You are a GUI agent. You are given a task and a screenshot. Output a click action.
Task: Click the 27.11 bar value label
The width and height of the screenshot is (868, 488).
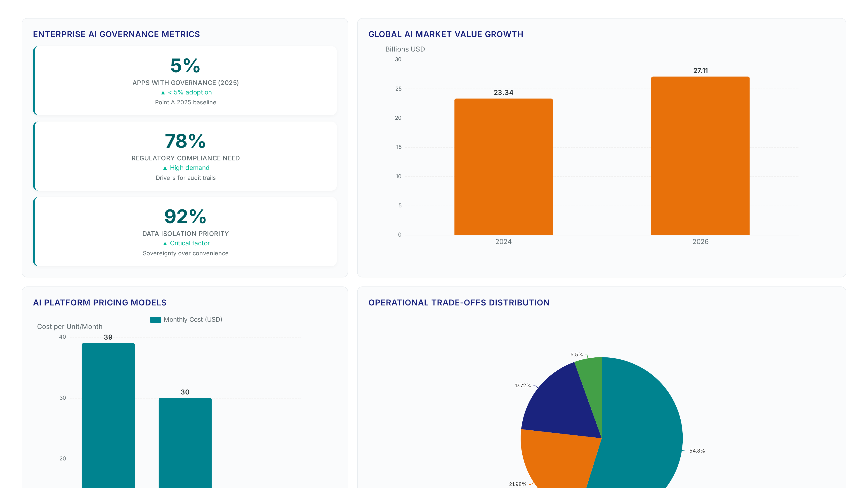click(701, 71)
